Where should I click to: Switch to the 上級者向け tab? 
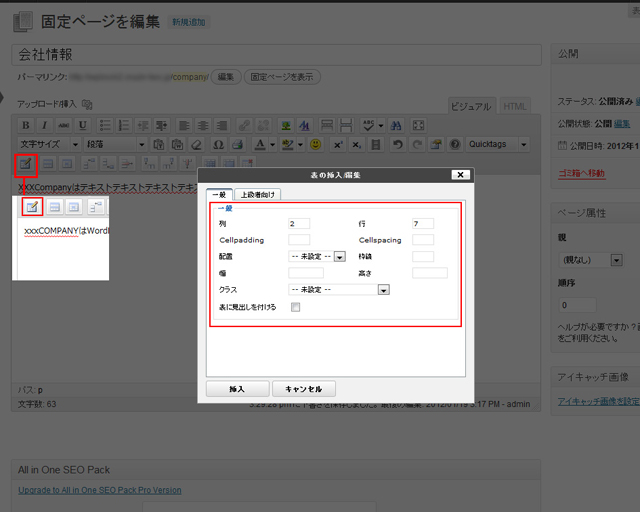pos(258,195)
